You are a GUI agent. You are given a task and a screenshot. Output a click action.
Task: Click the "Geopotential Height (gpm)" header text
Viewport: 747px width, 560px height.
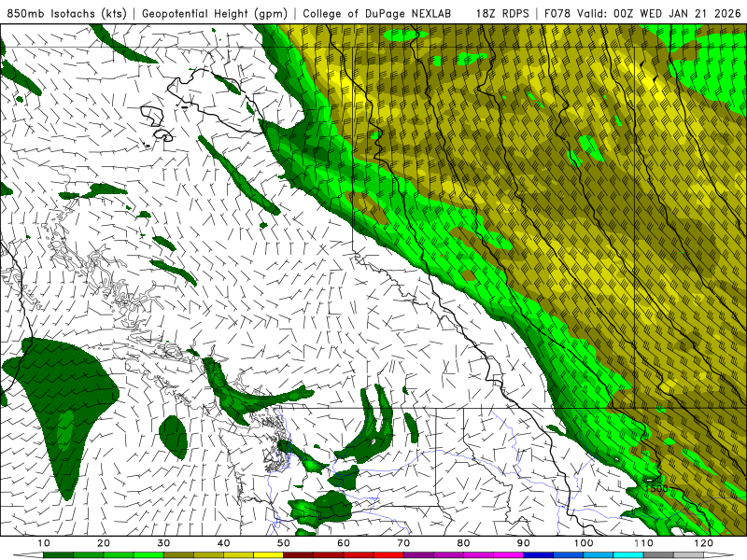[215, 13]
